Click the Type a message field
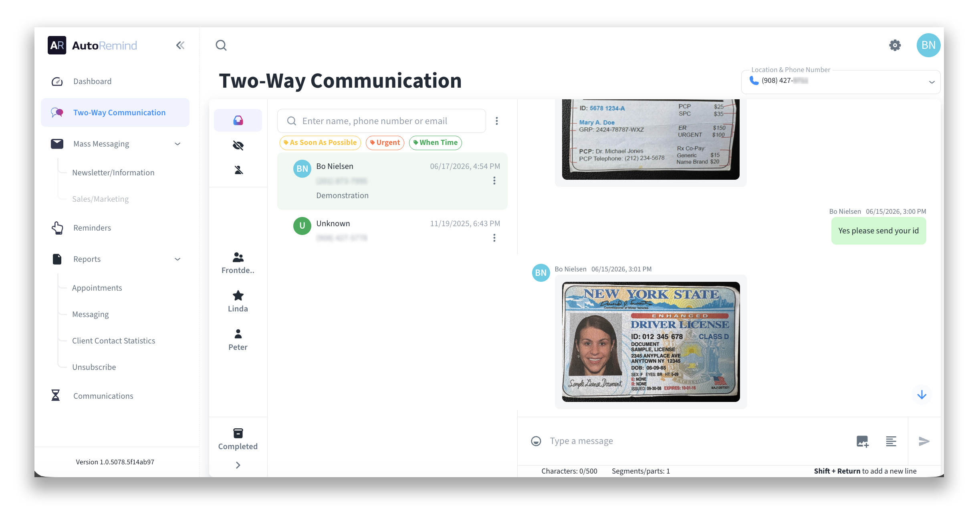Image resolution: width=980 pixels, height=522 pixels. tap(697, 441)
